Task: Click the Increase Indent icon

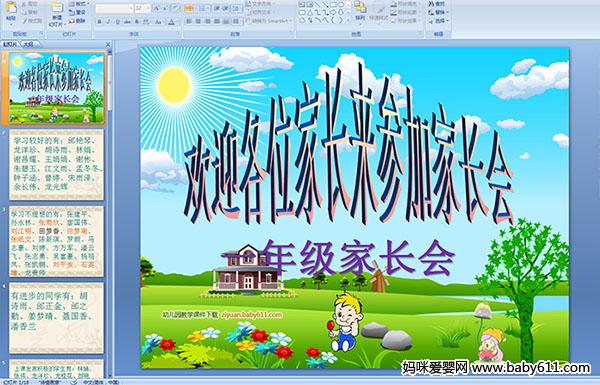Action: point(226,8)
